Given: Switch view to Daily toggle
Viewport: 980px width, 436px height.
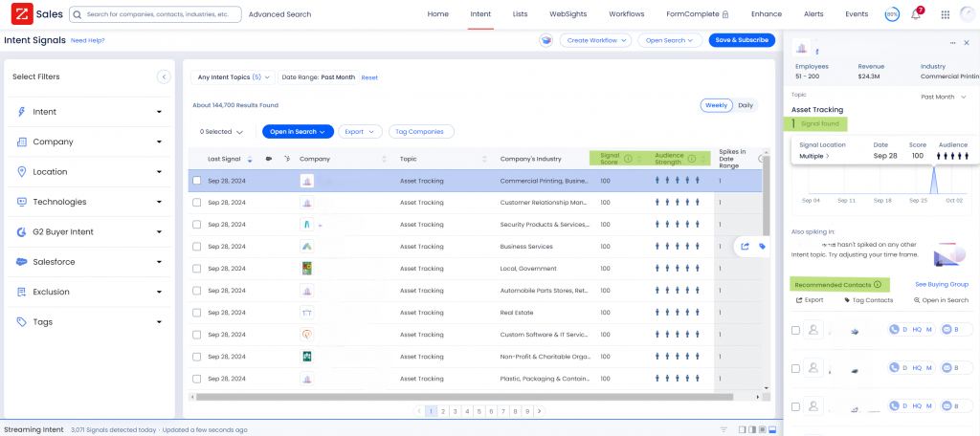Looking at the screenshot, I should (x=745, y=105).
